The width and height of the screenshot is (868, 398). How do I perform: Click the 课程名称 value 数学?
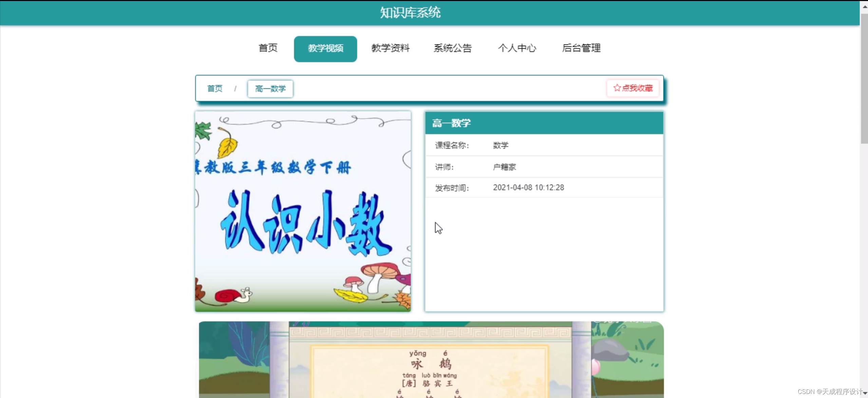[x=501, y=145]
